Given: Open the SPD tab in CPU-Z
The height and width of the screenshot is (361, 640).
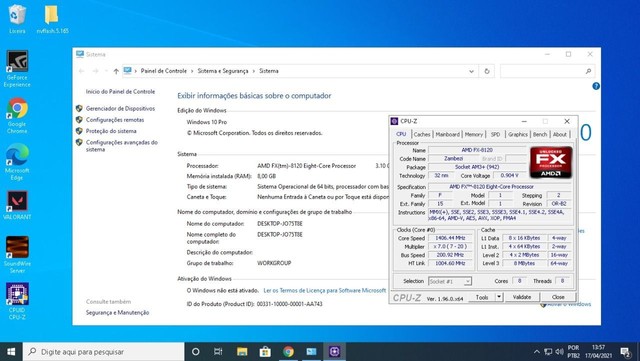Looking at the screenshot, I should pos(495,134).
